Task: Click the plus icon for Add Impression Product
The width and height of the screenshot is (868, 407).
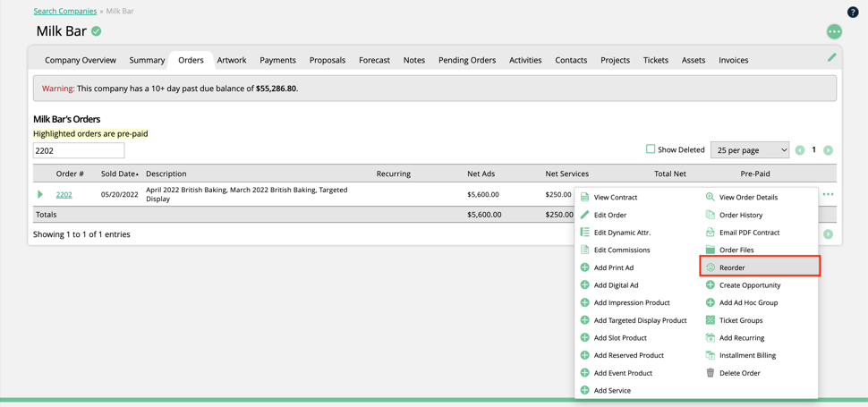Action: [x=584, y=302]
